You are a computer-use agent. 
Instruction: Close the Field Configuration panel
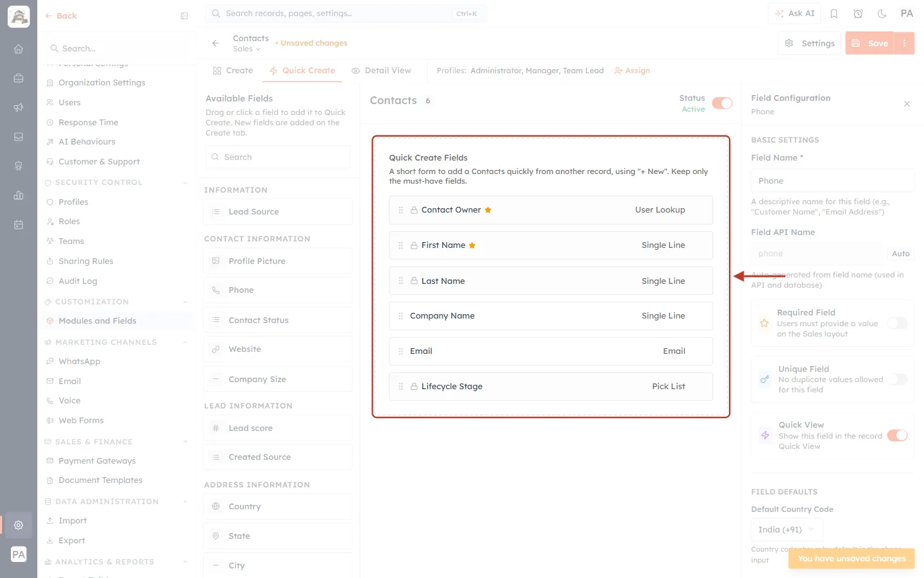tap(907, 103)
